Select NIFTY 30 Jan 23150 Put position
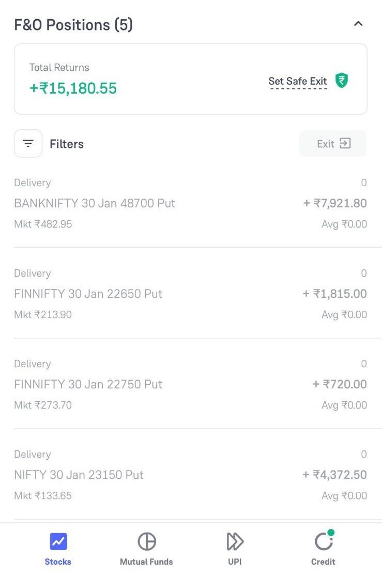 coord(190,475)
